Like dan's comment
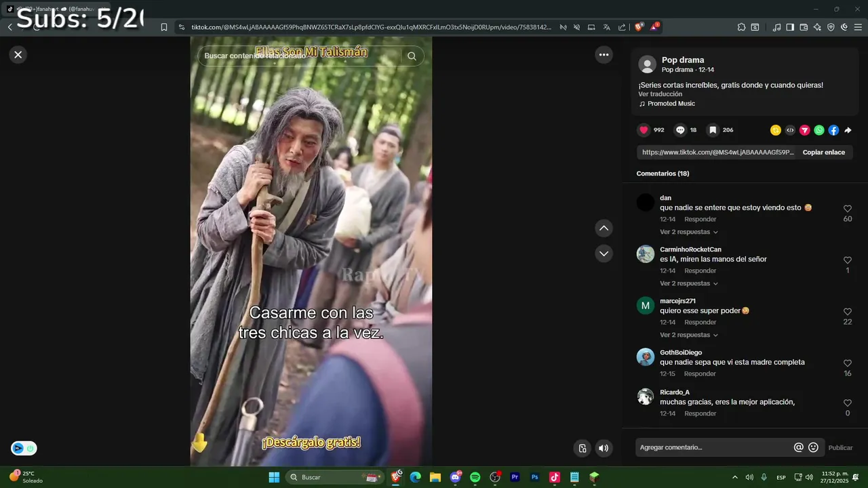868x488 pixels. coord(847,209)
